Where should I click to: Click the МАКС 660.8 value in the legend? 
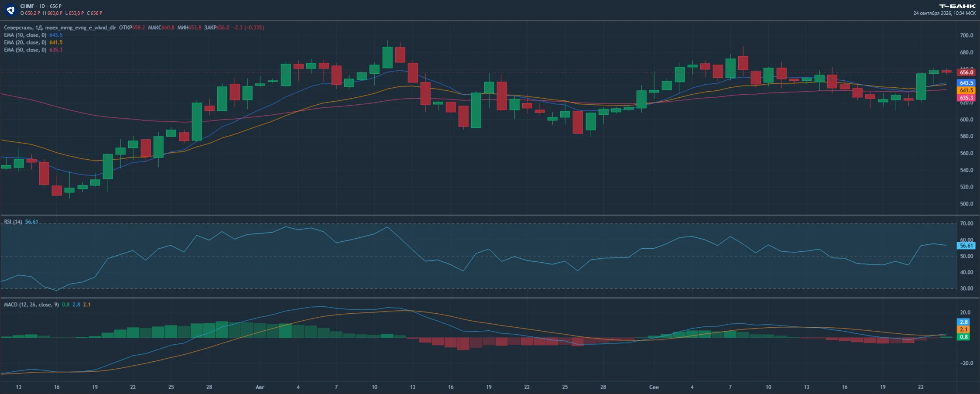click(161, 27)
